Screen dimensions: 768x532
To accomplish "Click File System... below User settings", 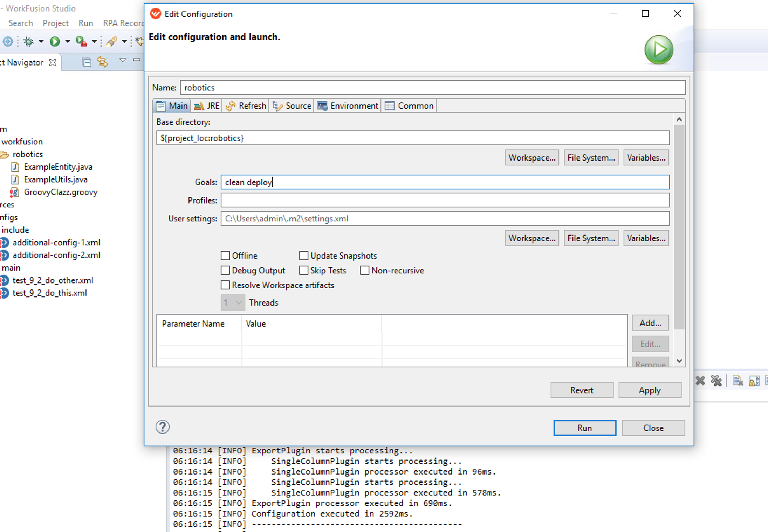I will tap(591, 238).
